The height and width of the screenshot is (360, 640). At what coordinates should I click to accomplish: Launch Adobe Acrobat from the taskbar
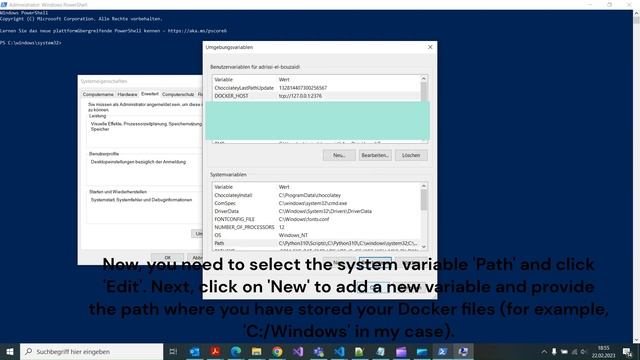215,351
